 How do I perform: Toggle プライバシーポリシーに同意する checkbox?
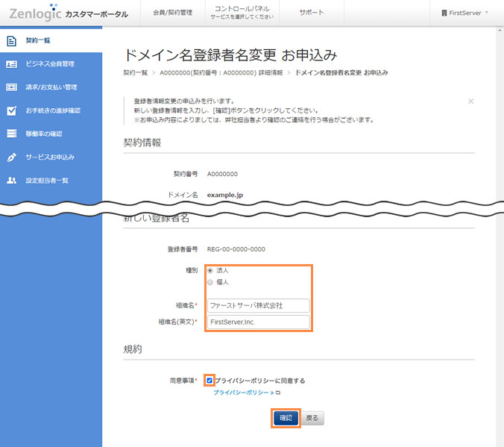[x=210, y=381]
